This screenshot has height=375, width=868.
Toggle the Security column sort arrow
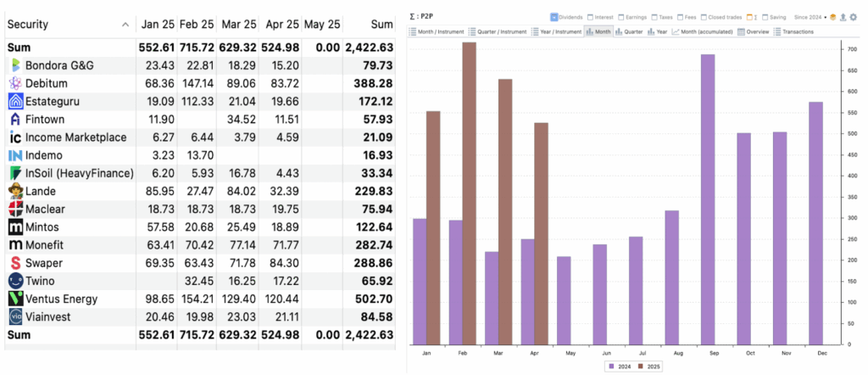click(125, 25)
